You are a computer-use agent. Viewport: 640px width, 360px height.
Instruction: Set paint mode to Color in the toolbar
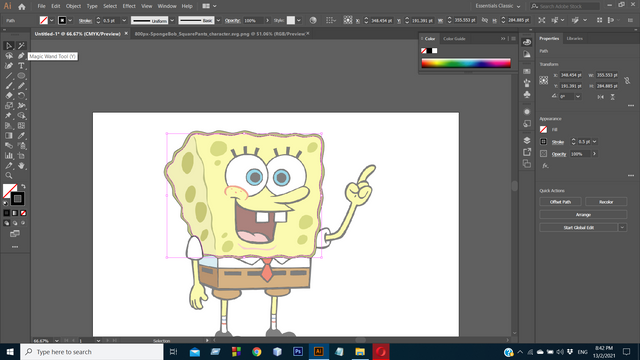(7, 213)
